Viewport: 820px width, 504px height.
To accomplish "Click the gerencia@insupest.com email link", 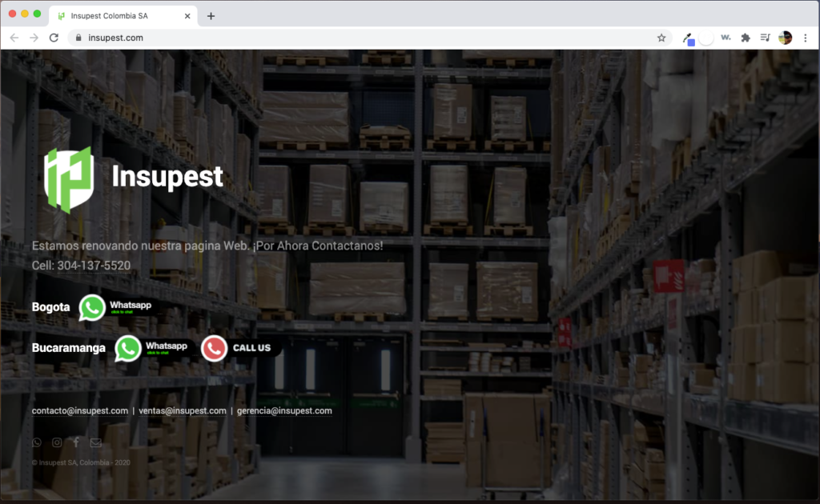I will click(284, 410).
